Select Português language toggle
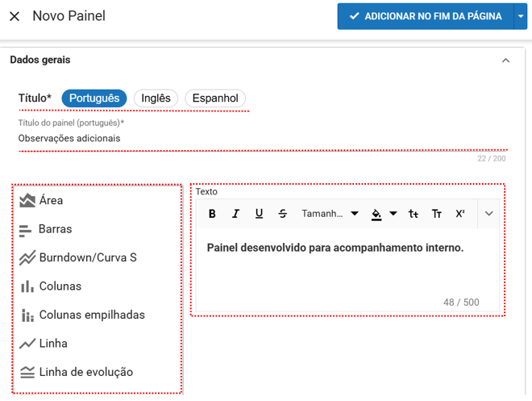Viewport: 532px width, 401px height. pyautogui.click(x=94, y=98)
